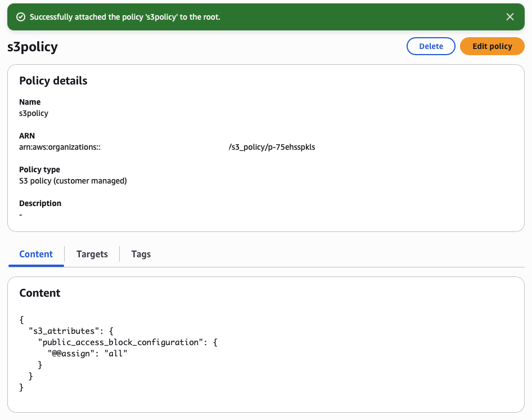Screen dimensions: 532x420
Task: Click the Policy details heading
Action: [x=53, y=81]
